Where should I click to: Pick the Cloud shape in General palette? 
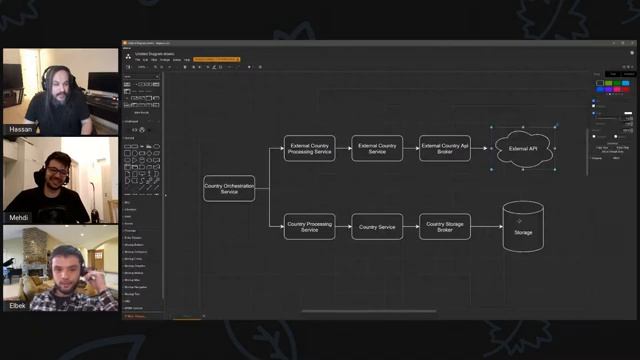(149, 160)
